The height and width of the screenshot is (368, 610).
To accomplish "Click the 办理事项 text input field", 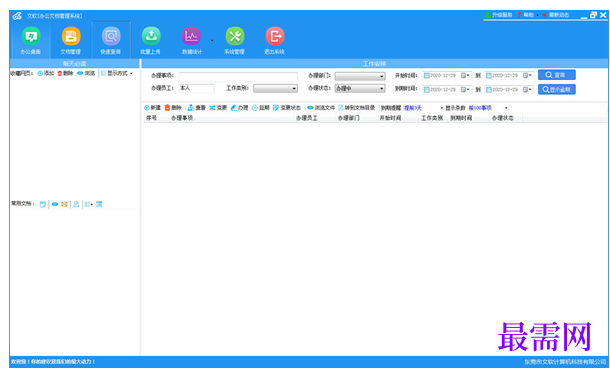I will point(238,76).
